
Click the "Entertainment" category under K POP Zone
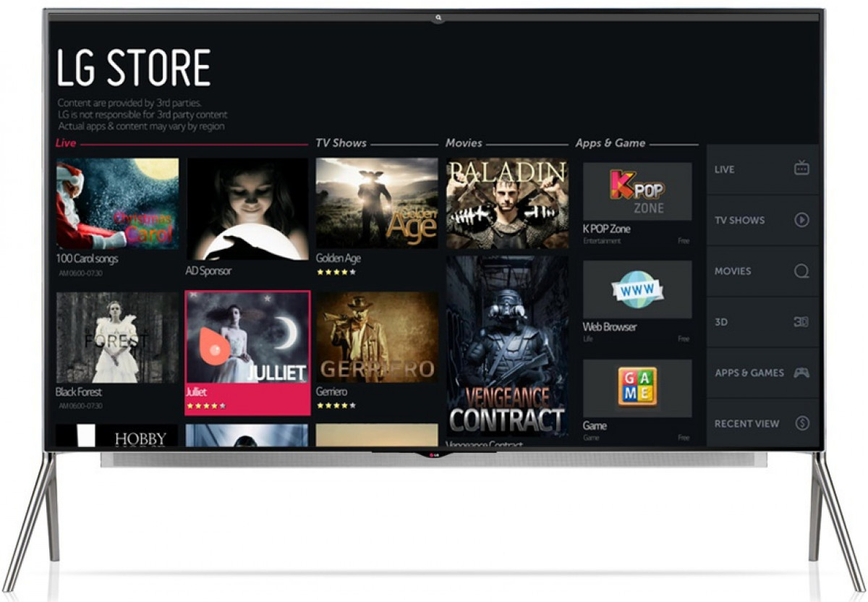(602, 241)
